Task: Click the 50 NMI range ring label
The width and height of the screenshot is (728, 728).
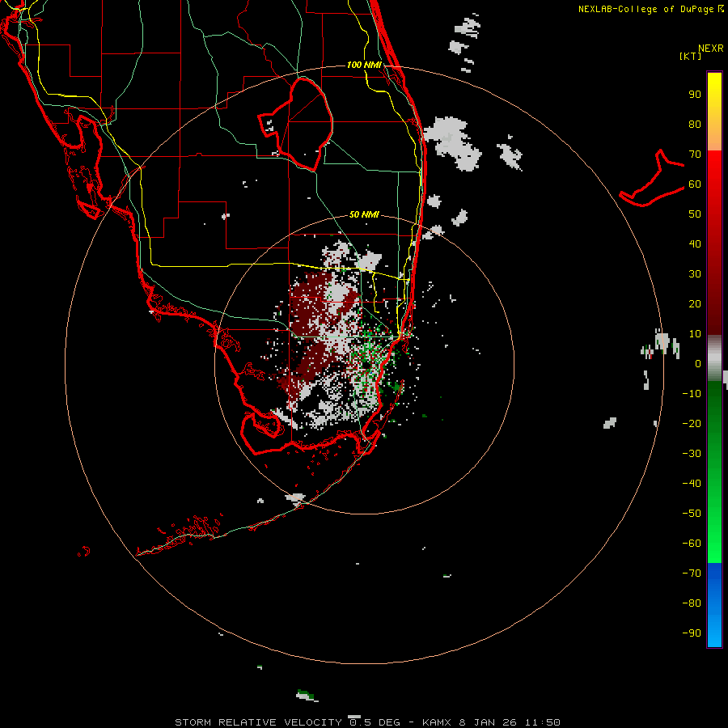Action: pyautogui.click(x=365, y=214)
